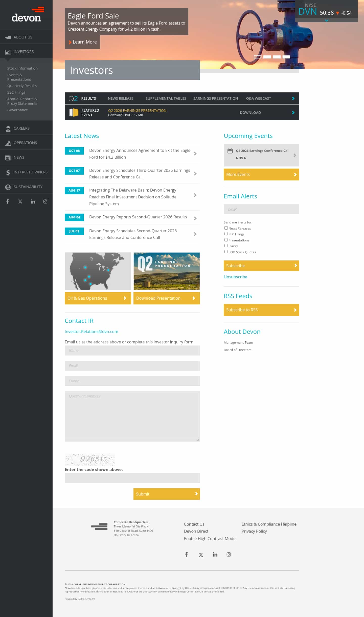This screenshot has height=617, width=364.
Task: Click Submit on inquiry form
Action: (167, 494)
